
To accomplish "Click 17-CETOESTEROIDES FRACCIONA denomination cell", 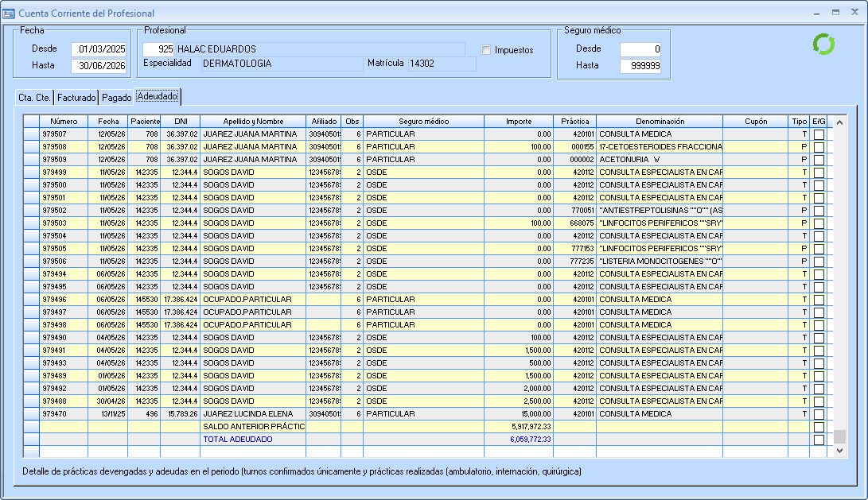I will pyautogui.click(x=660, y=147).
